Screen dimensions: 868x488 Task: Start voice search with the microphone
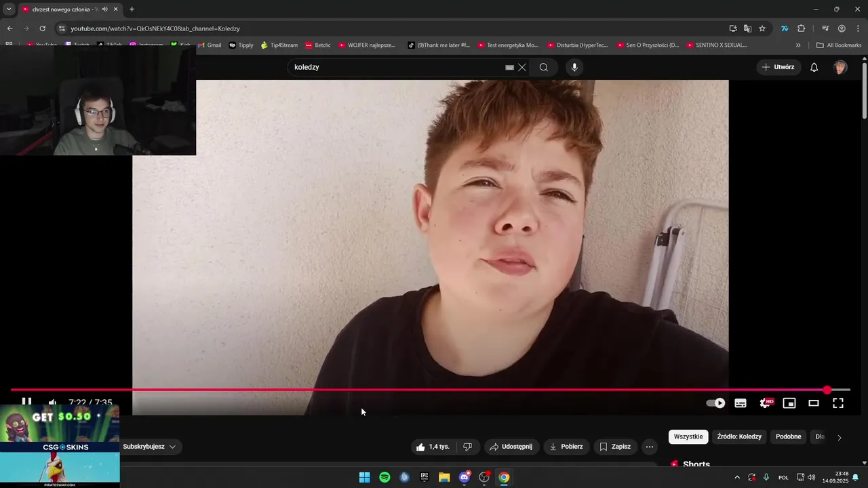tap(574, 67)
